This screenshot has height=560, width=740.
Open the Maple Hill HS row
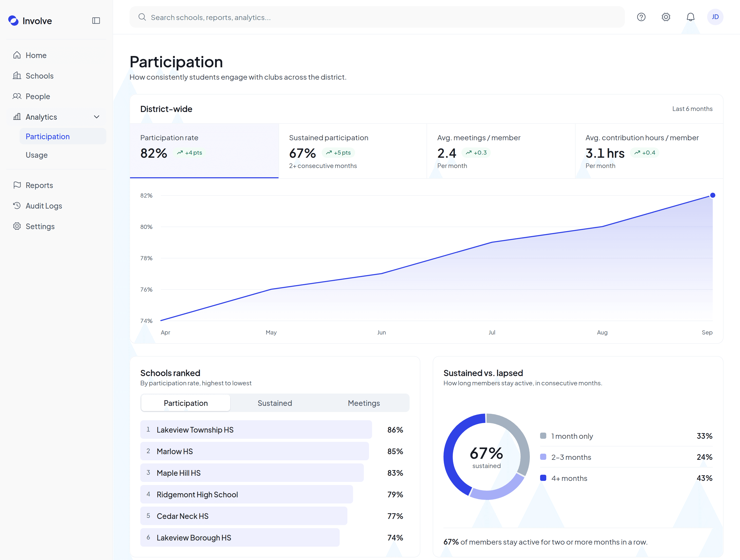[275, 473]
